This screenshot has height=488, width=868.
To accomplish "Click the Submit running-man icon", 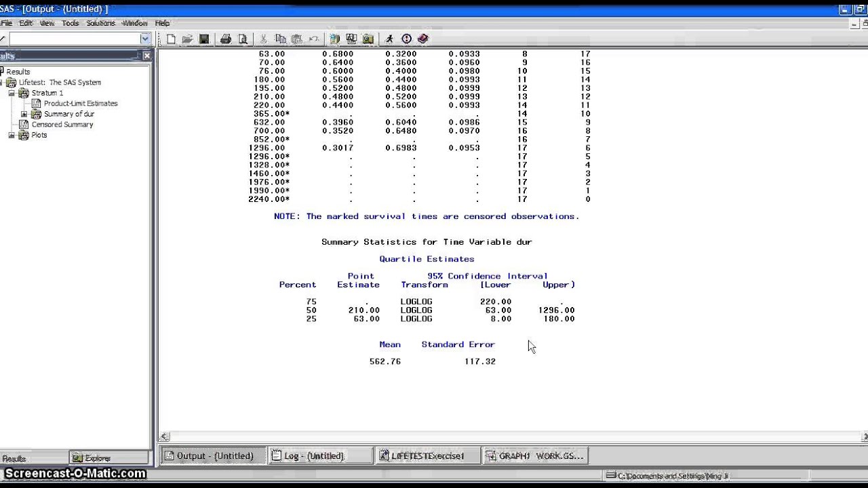I will [389, 39].
